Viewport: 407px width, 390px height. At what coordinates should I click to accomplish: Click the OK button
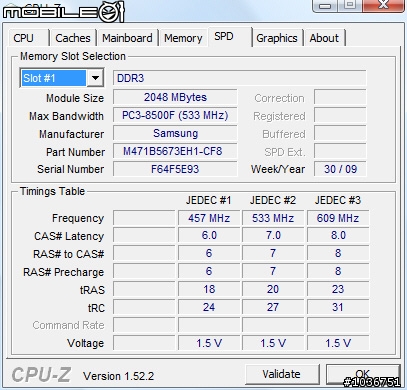click(x=363, y=374)
